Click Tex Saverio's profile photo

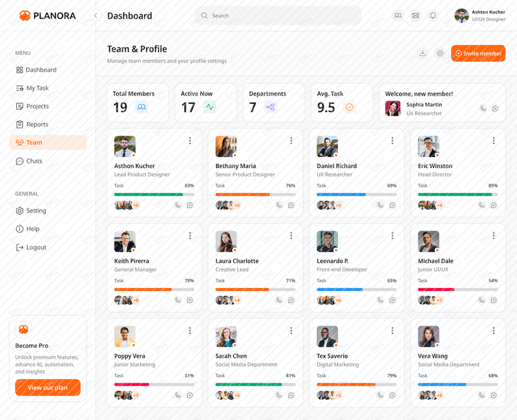(327, 336)
